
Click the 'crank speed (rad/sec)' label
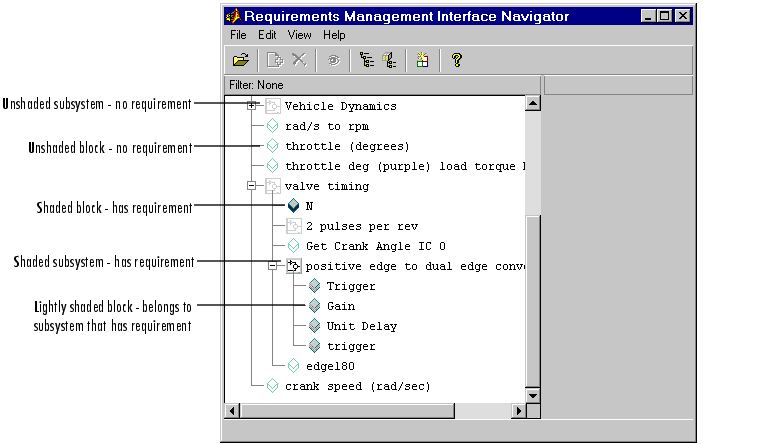pyautogui.click(x=357, y=386)
